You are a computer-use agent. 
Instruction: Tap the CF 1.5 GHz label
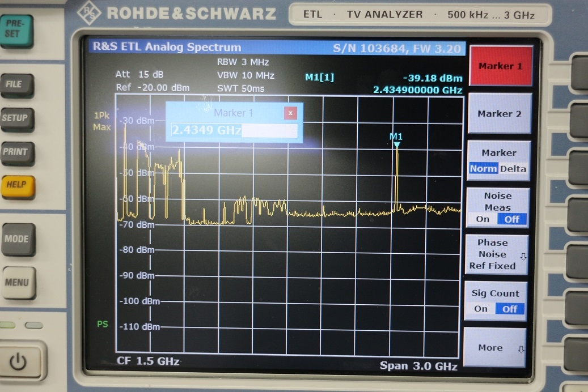click(148, 361)
